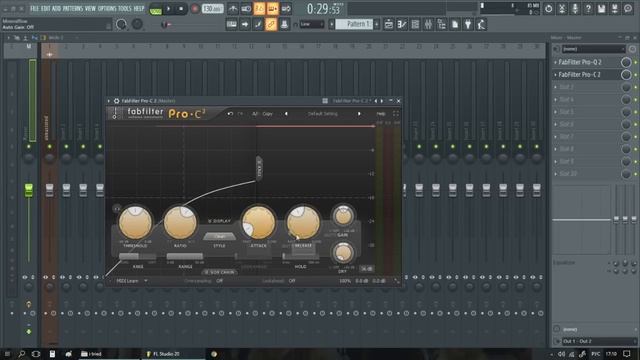Screen dimensions: 640x360
Task: Open the mixer input (none) dropdown
Action: click(593, 49)
